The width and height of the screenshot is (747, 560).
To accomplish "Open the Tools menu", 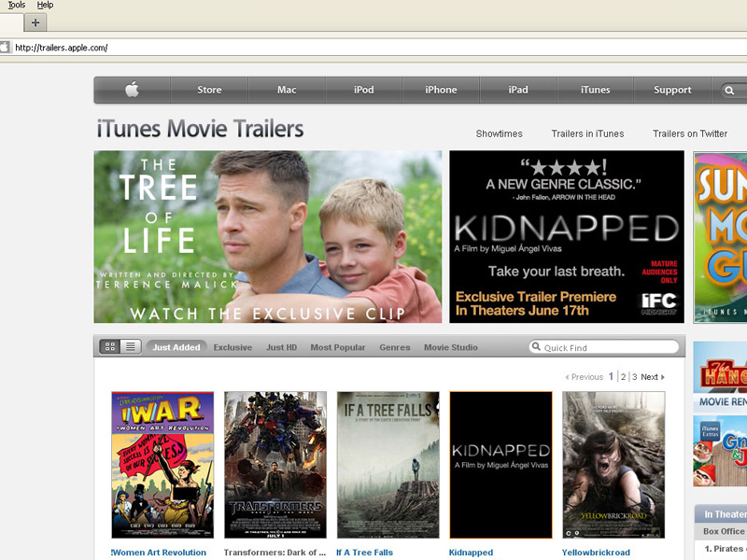I will coord(16,5).
